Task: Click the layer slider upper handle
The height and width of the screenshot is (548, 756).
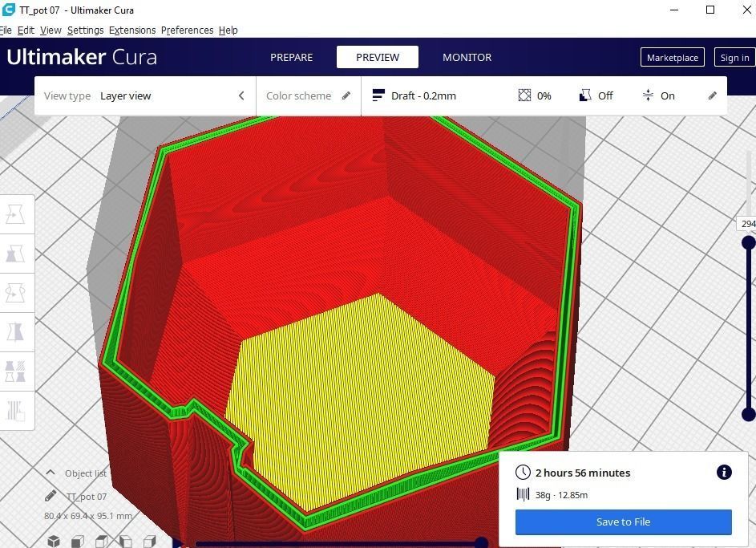Action: 749,242
